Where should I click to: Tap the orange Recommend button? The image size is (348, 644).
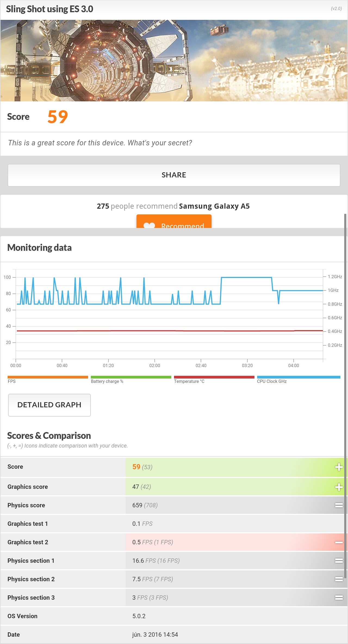(174, 221)
